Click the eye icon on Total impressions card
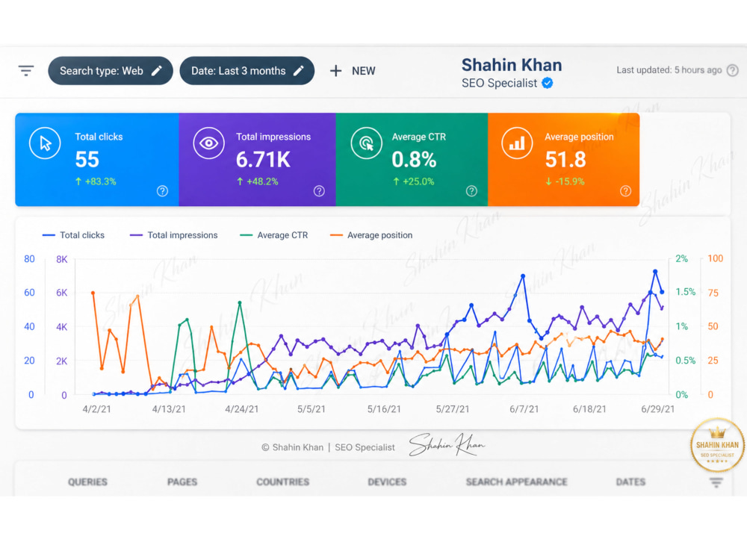 tap(208, 143)
